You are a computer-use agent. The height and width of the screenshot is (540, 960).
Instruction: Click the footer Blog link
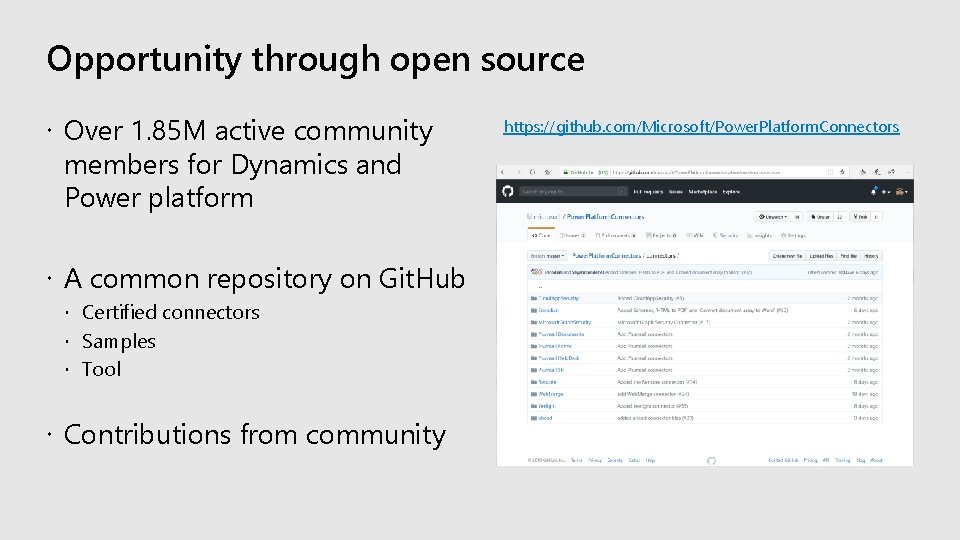861,460
